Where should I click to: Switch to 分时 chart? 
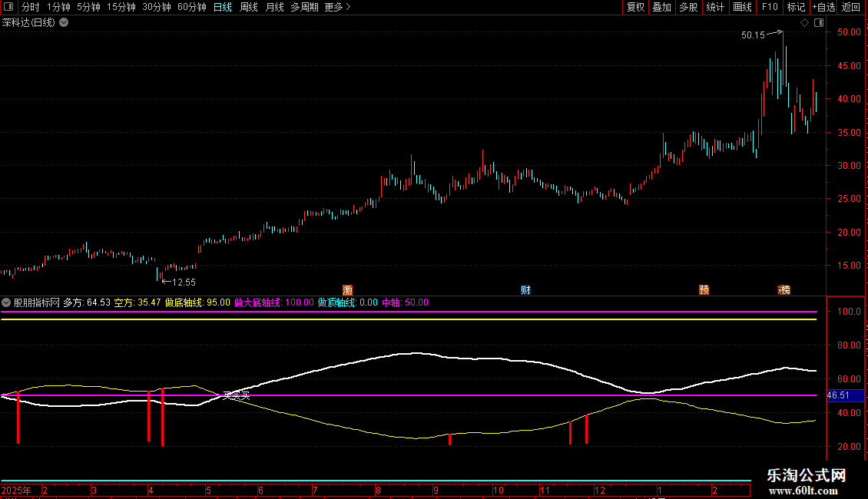coord(31,7)
